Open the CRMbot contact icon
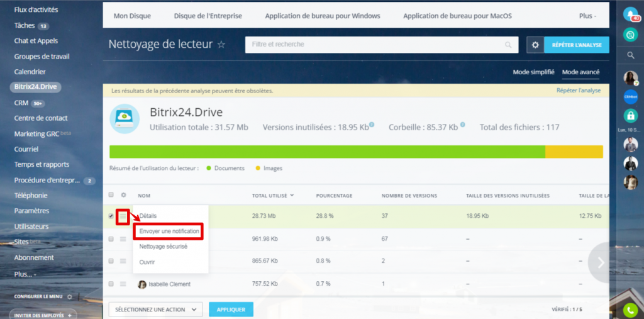This screenshot has height=319, width=644. 630,97
